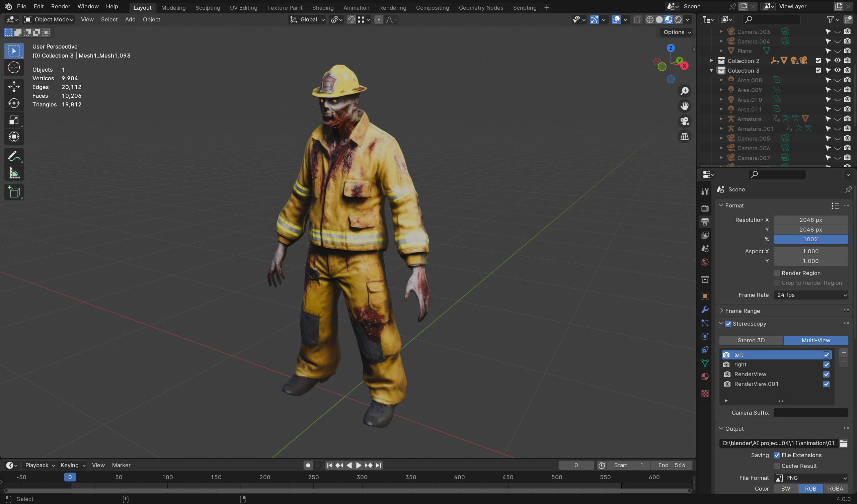857x504 pixels.
Task: Hide Collection 3 with eye icon
Action: [x=837, y=70]
